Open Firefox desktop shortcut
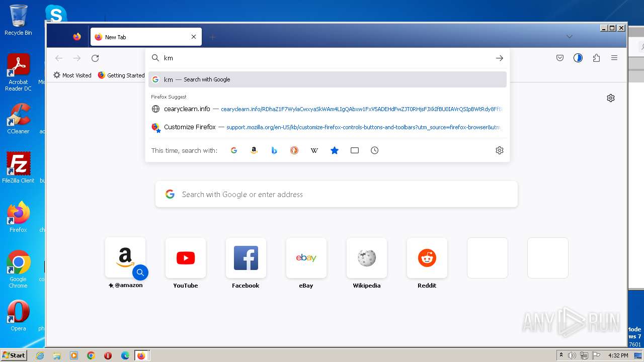The image size is (644, 362). (x=18, y=217)
